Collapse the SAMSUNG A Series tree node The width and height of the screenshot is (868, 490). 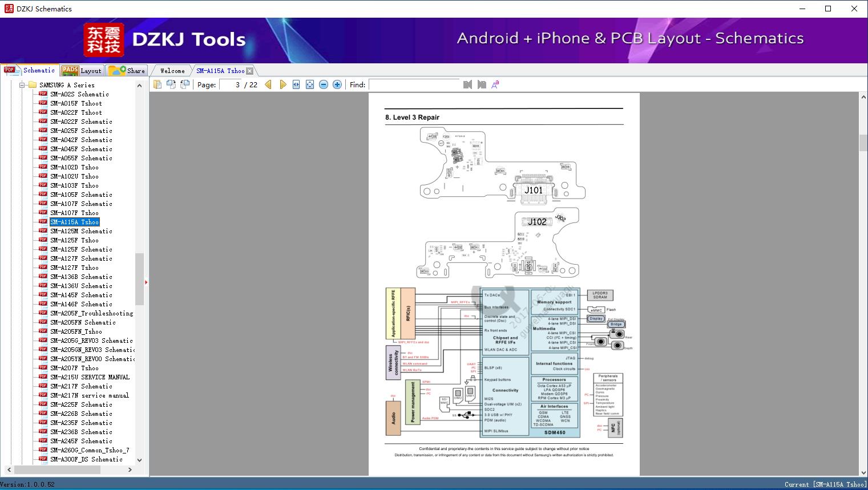(22, 85)
